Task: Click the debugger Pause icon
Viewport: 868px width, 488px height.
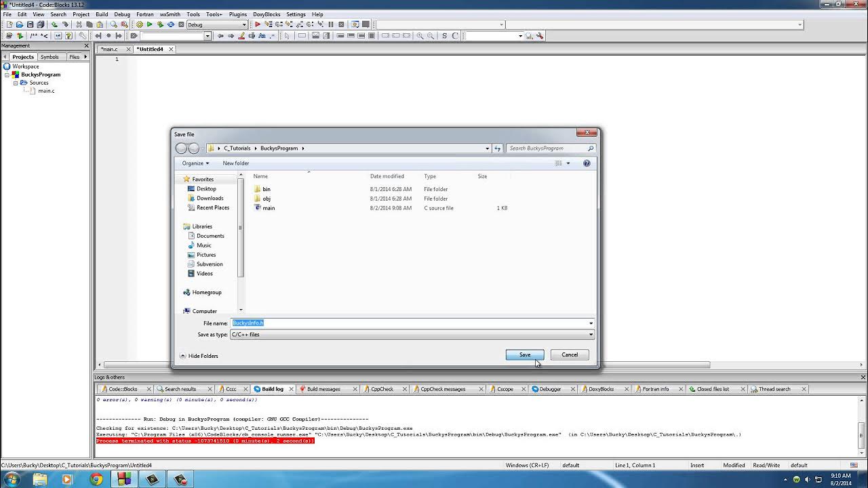Action: pos(330,24)
